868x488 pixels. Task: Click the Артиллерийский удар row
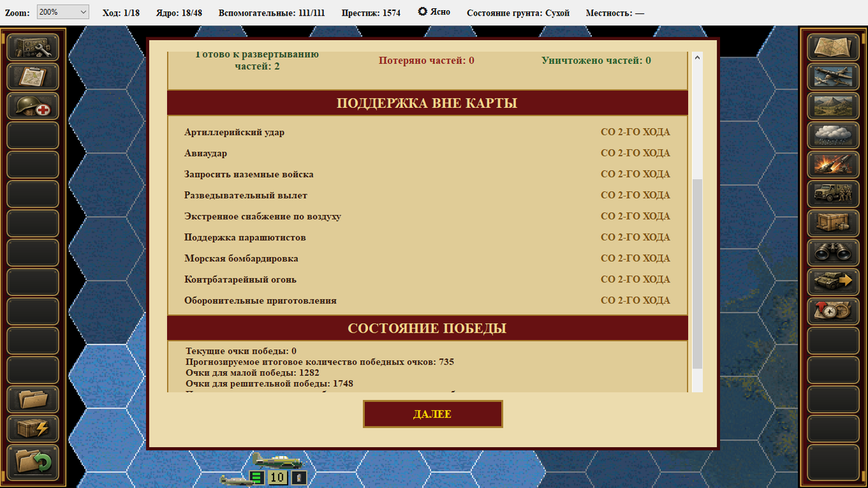(428, 132)
